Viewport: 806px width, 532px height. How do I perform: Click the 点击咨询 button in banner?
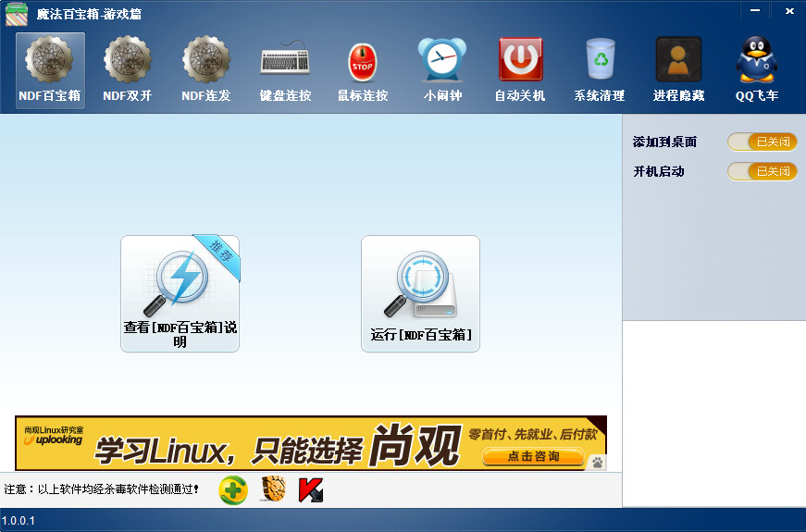[x=533, y=456]
